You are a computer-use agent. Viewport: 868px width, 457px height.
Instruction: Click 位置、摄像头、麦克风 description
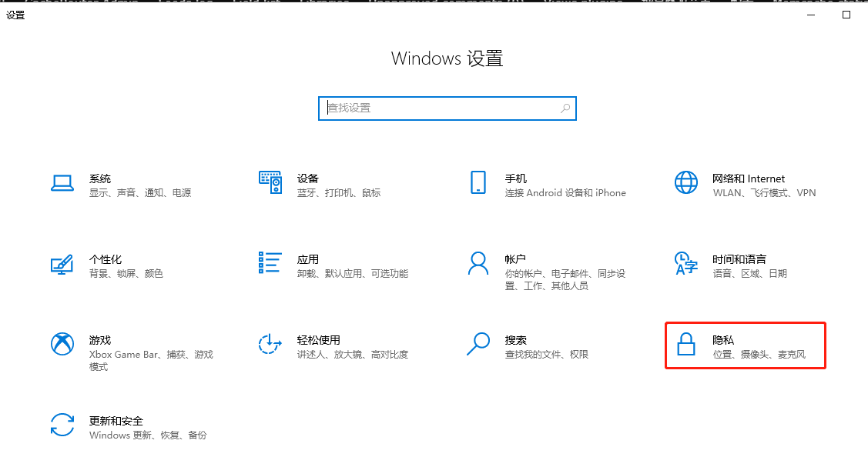click(x=759, y=355)
